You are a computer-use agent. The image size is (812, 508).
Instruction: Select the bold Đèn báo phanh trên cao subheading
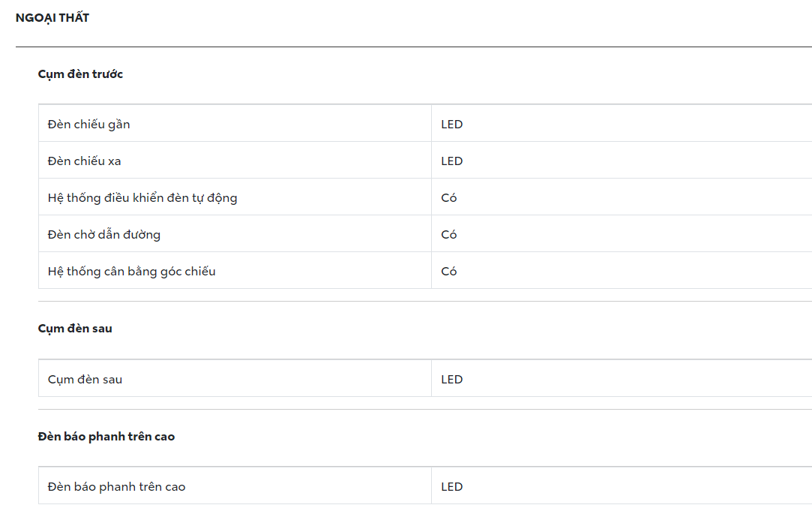[x=106, y=437]
